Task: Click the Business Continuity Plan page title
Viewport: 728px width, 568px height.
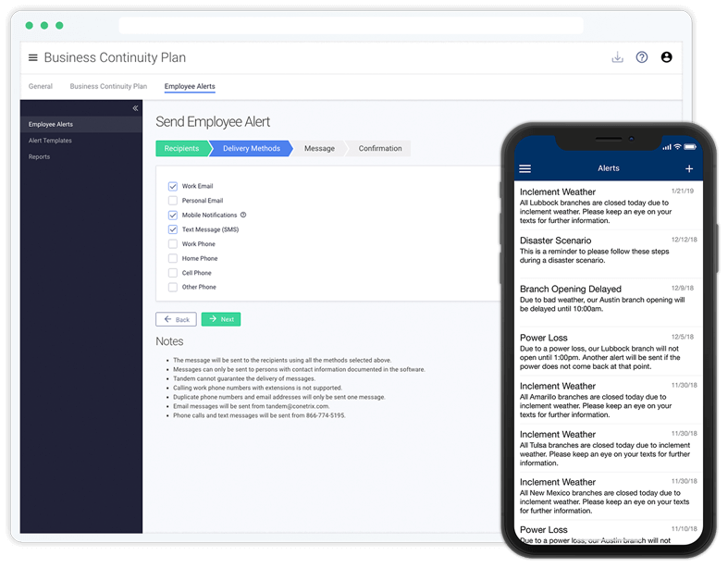Action: (115, 57)
